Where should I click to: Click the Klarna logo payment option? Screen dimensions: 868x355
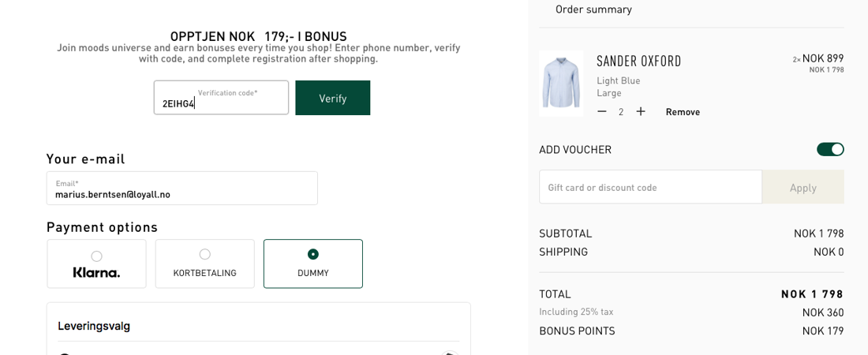coord(96,273)
